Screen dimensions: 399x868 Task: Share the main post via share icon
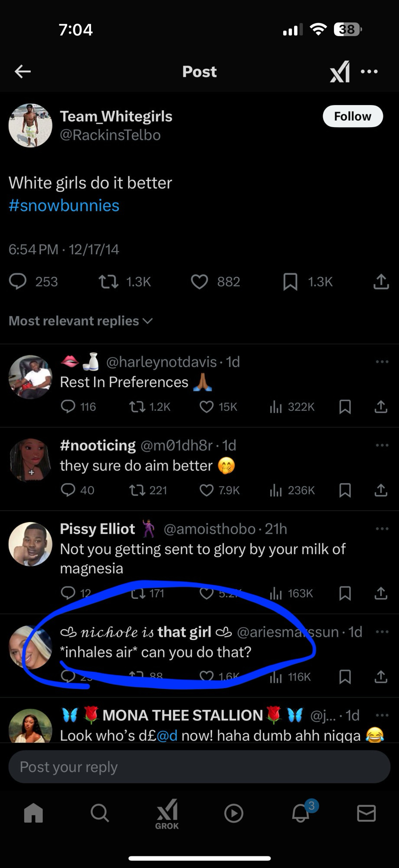pos(381,282)
